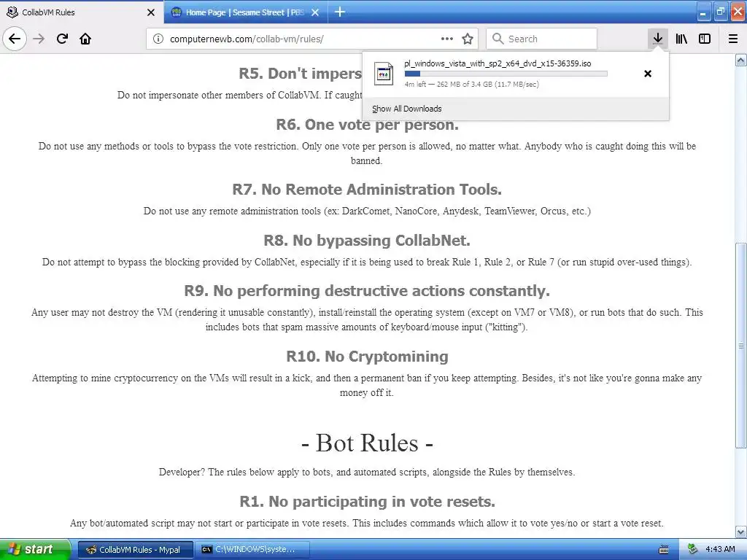This screenshot has width=747, height=560.
Task: Click R1 No participating in vote resets
Action: [x=367, y=502]
